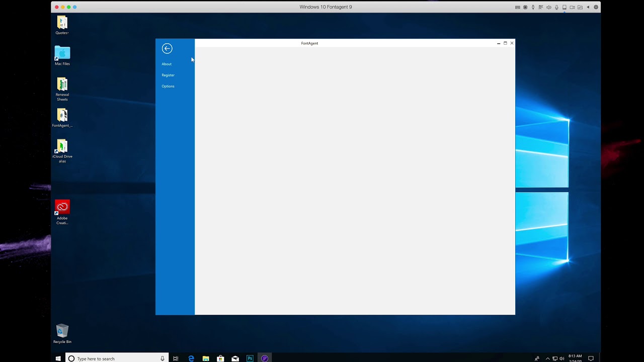Screen dimensions: 644x362
Task: Click the microphone icon in VM title bar
Action: click(556, 7)
